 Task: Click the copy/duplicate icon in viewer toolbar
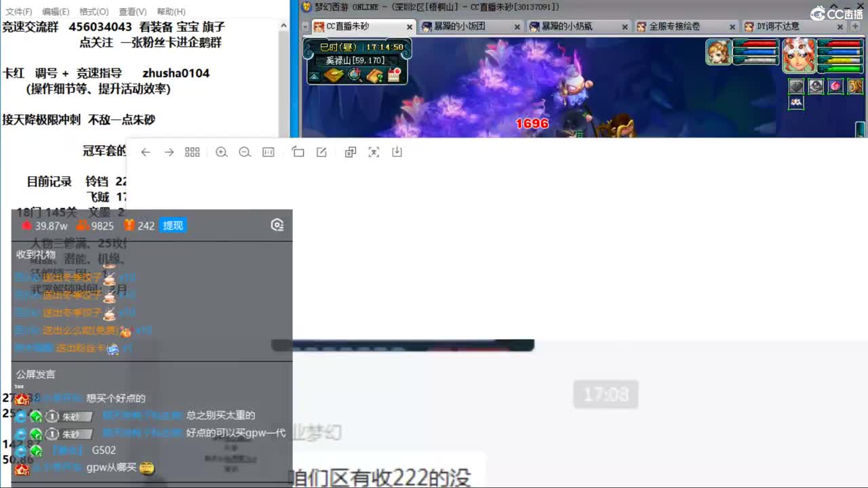click(x=351, y=152)
